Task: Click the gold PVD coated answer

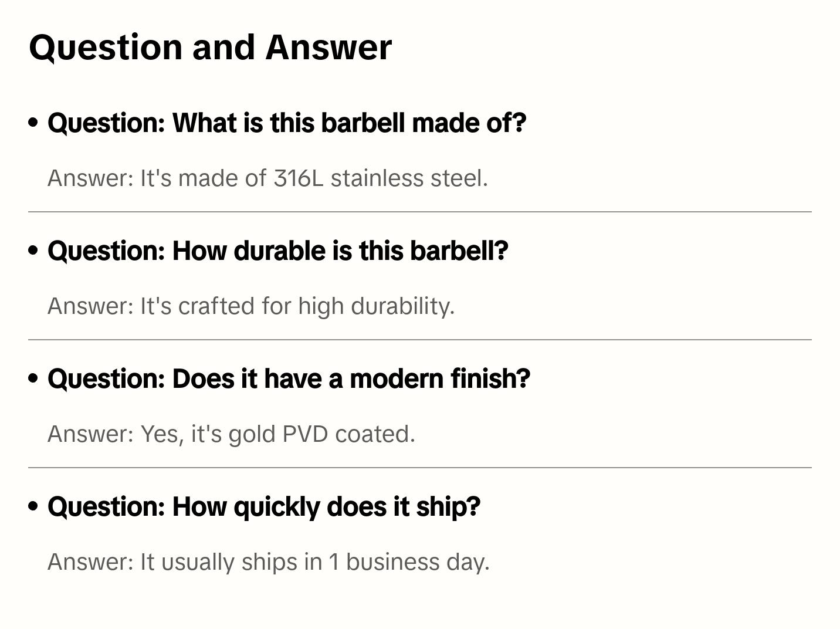Action: [x=231, y=434]
